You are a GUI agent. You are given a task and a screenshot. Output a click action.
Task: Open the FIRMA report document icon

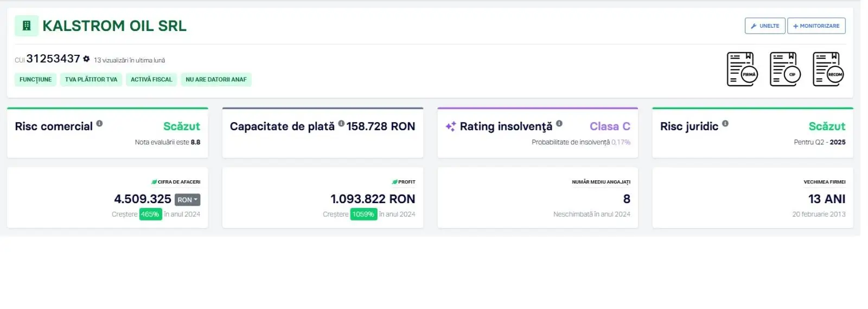pos(742,70)
